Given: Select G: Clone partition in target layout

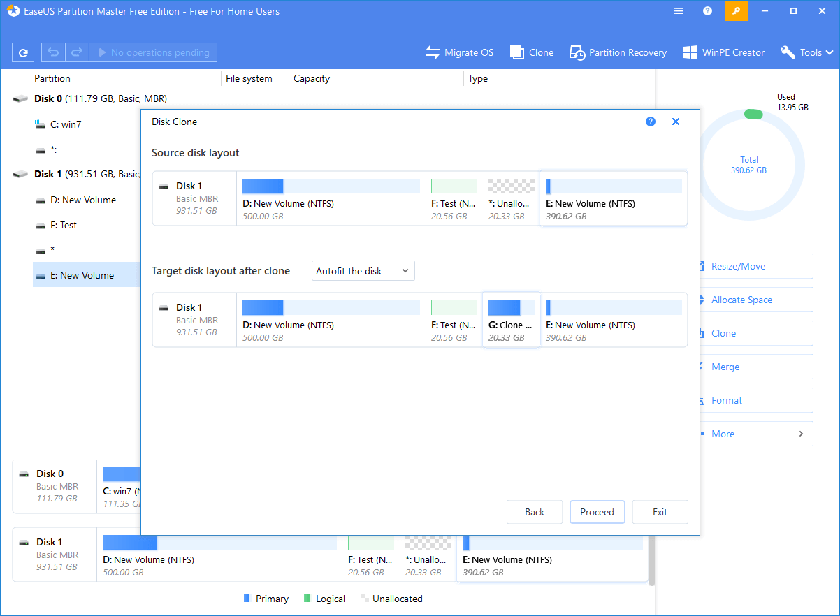Looking at the screenshot, I should pos(511,320).
